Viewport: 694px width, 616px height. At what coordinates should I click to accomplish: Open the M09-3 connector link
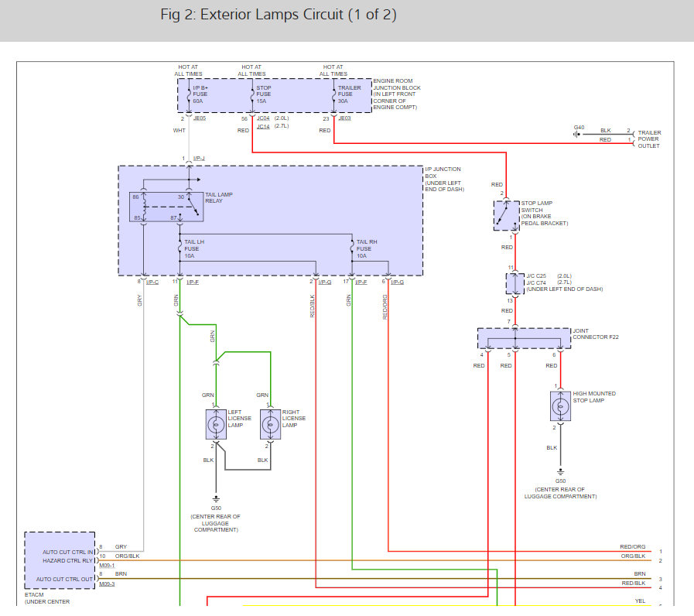click(107, 584)
